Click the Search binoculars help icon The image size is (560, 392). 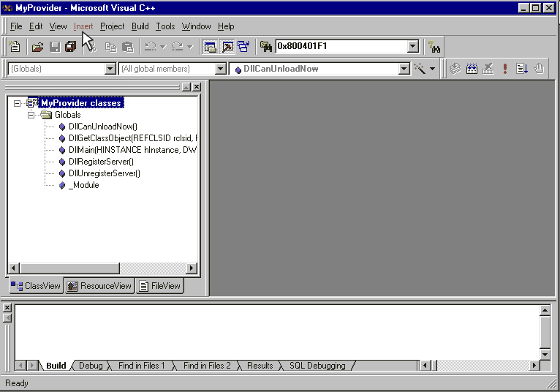(434, 47)
